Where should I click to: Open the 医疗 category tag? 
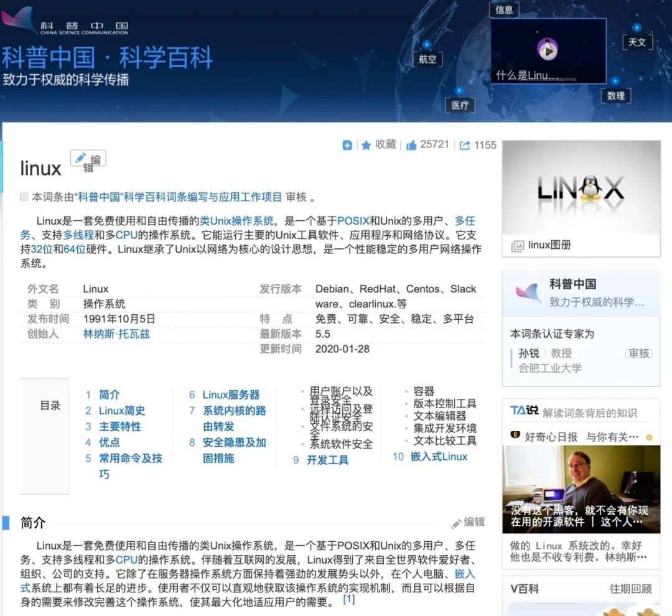tap(460, 105)
